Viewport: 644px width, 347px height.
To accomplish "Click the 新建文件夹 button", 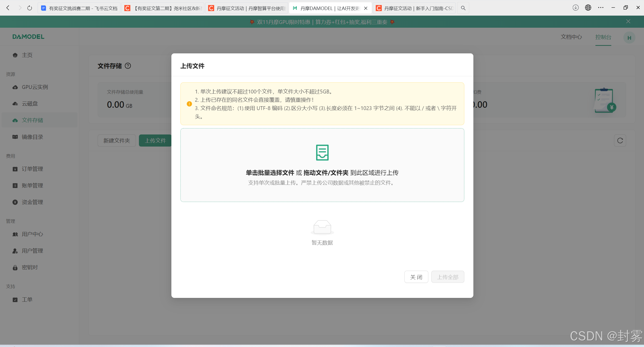I will [x=117, y=141].
